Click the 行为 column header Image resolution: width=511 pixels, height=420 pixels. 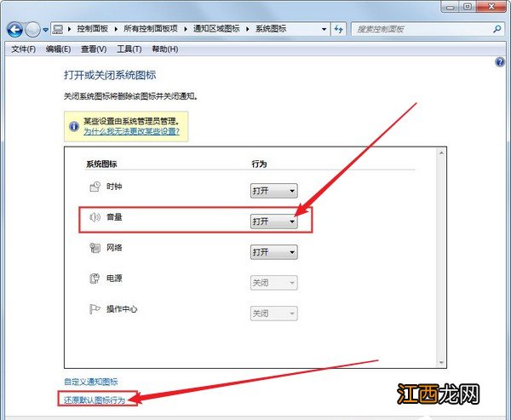click(x=259, y=164)
